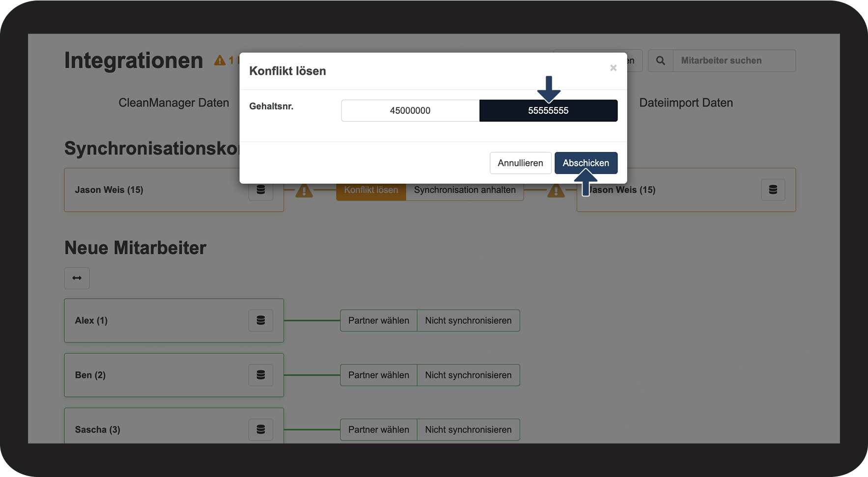Select salary number 45000000 option

coord(410,111)
